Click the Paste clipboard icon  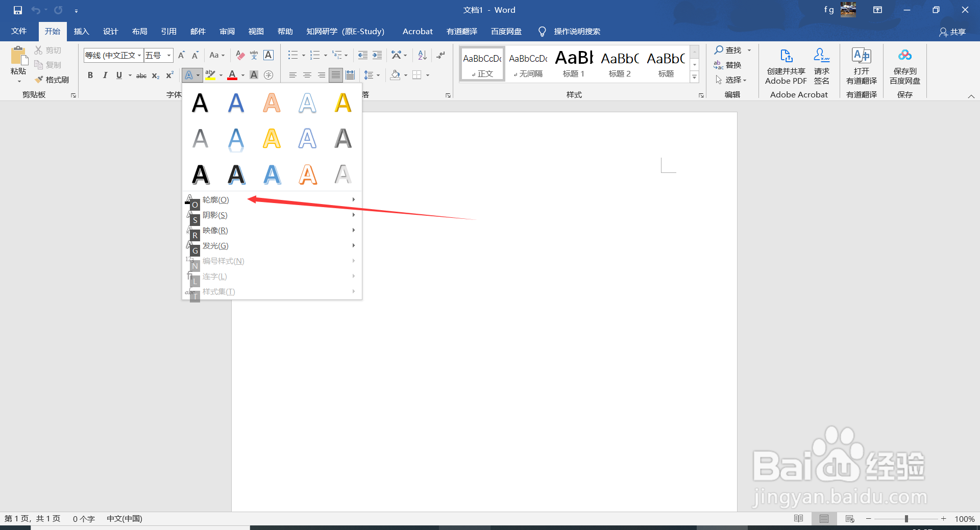click(x=19, y=55)
